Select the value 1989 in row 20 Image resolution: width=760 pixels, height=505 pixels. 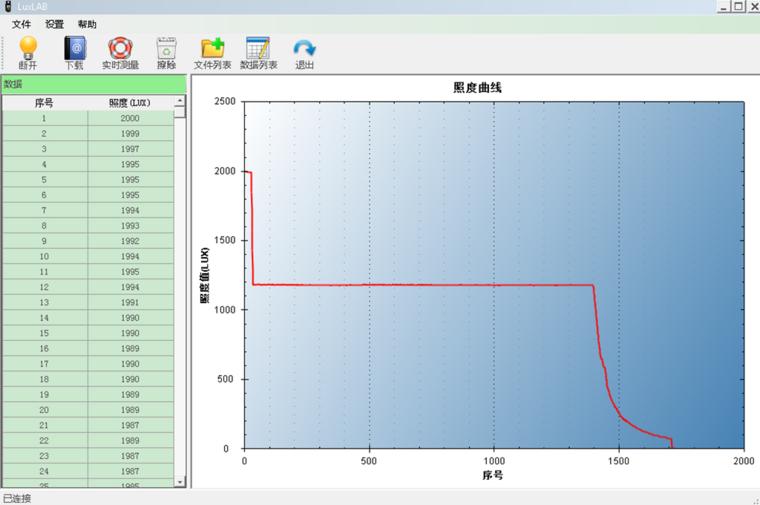click(130, 410)
